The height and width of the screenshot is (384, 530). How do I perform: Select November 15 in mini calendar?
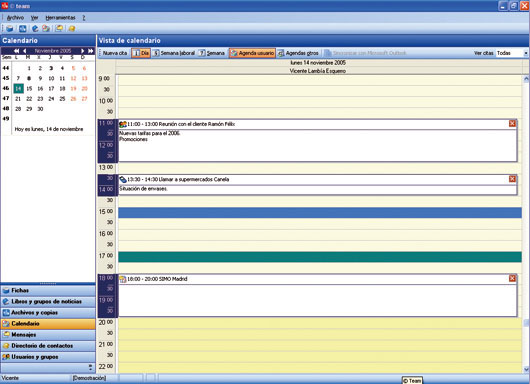[29, 89]
